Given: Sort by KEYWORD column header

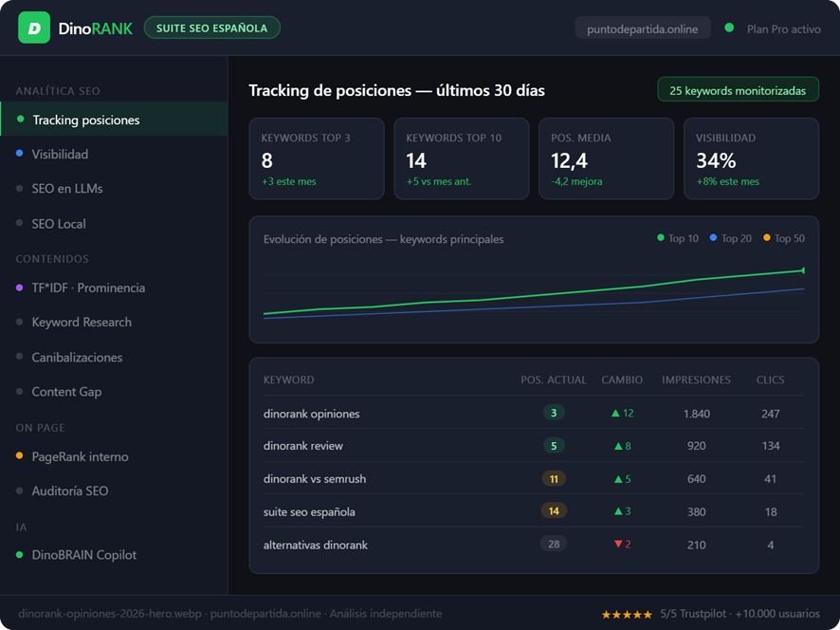Looking at the screenshot, I should coord(289,380).
